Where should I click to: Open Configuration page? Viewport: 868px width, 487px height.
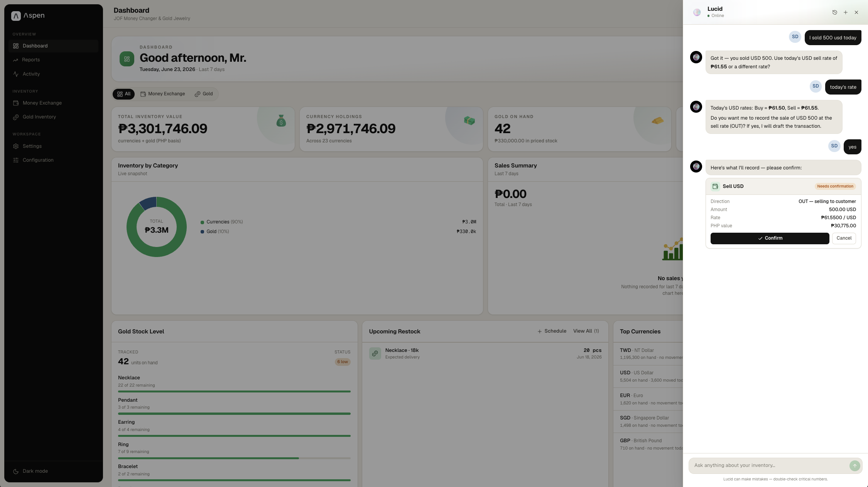(x=54, y=160)
